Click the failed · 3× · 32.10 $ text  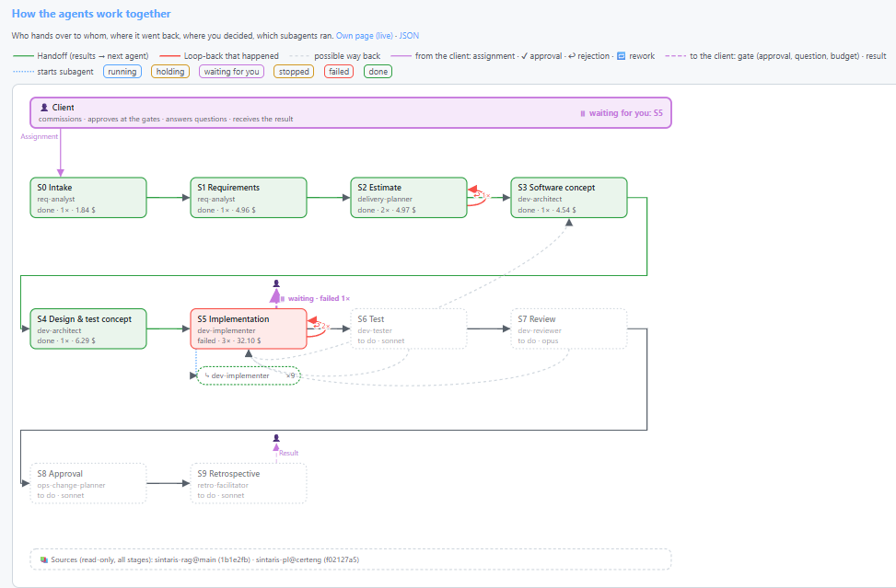[229, 340]
